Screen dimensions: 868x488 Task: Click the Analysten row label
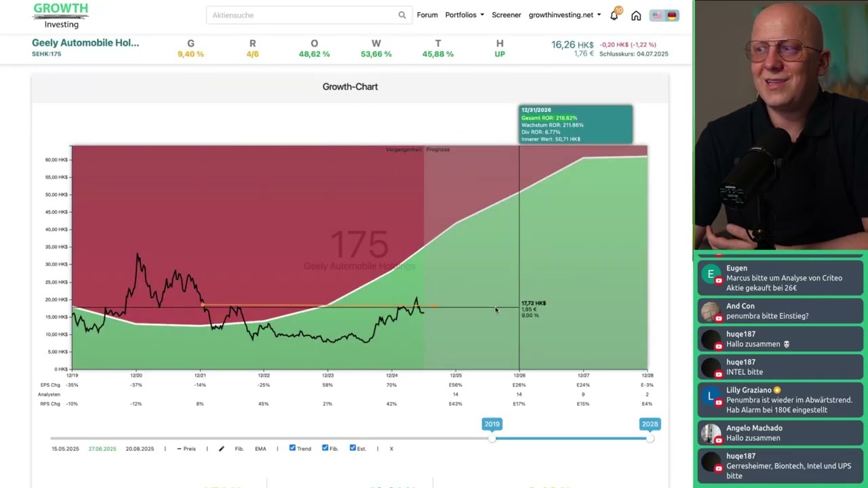click(x=49, y=394)
